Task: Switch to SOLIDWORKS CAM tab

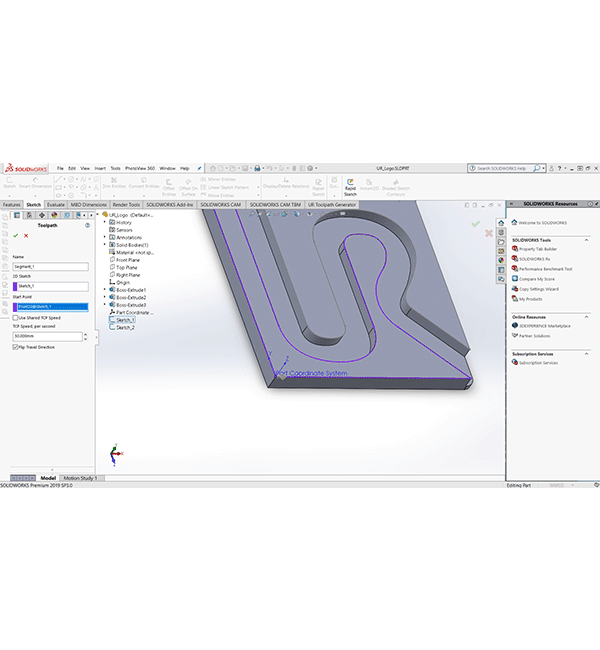Action: click(221, 205)
